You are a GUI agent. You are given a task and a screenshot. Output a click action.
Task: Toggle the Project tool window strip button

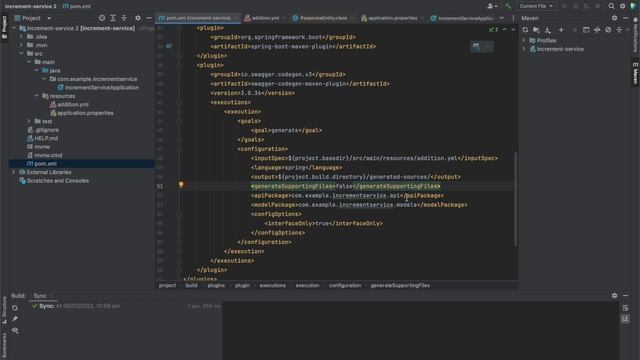click(4, 27)
